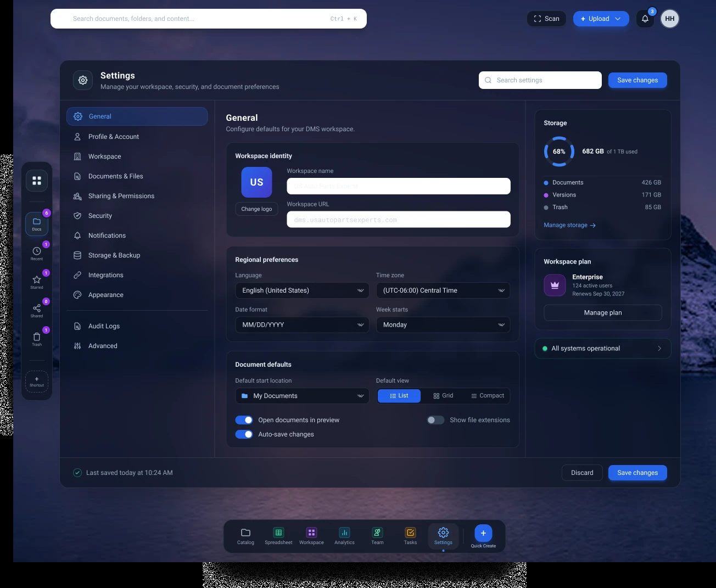Open the Team dock icon
This screenshot has width=716, height=588.
[x=377, y=536]
